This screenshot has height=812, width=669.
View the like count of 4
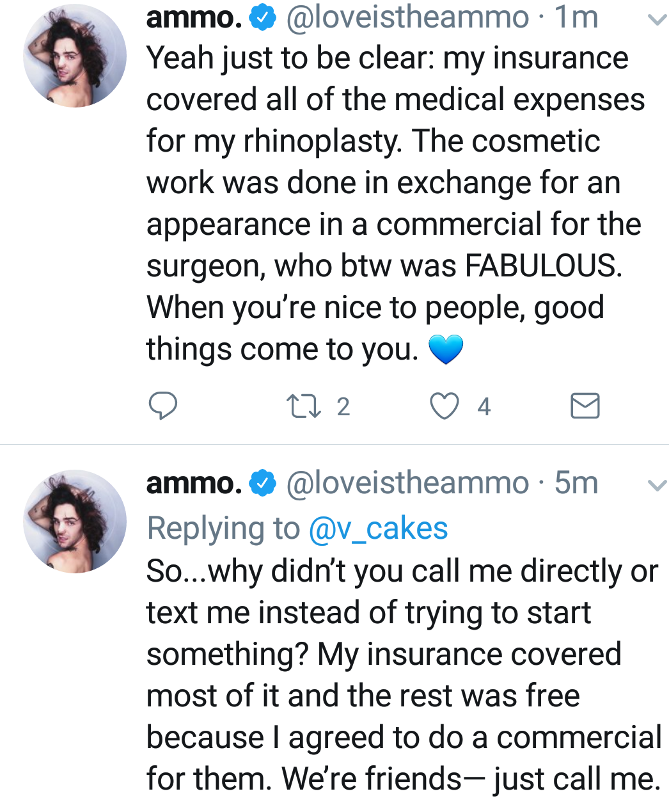click(x=484, y=407)
